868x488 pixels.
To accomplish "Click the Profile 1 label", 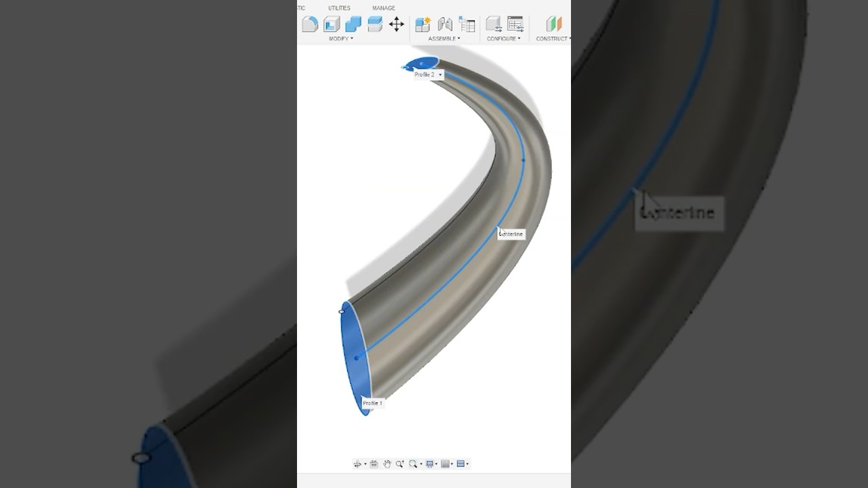I will point(372,403).
